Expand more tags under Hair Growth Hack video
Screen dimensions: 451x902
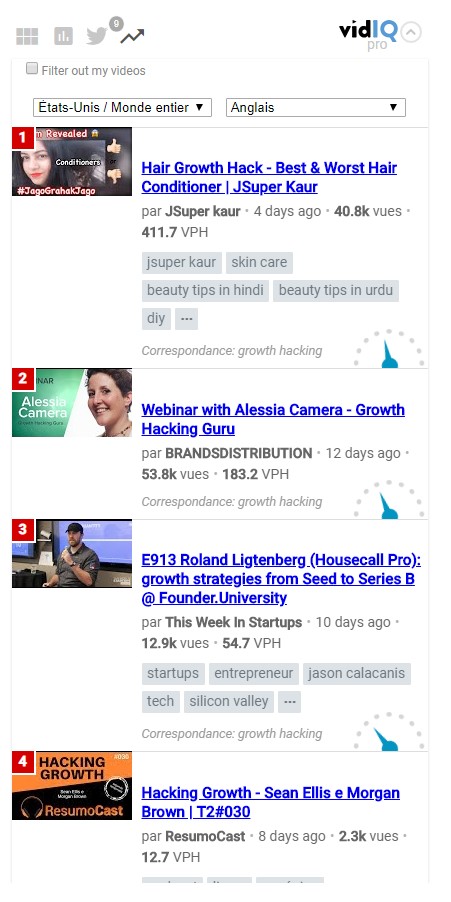pos(186,319)
